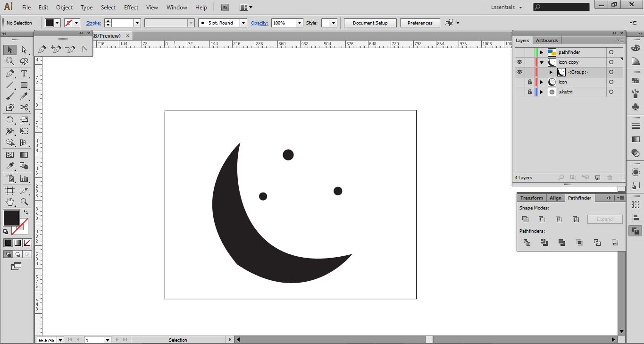The width and height of the screenshot is (644, 344).
Task: Apply Minus Back pathfinder
Action: (615, 243)
